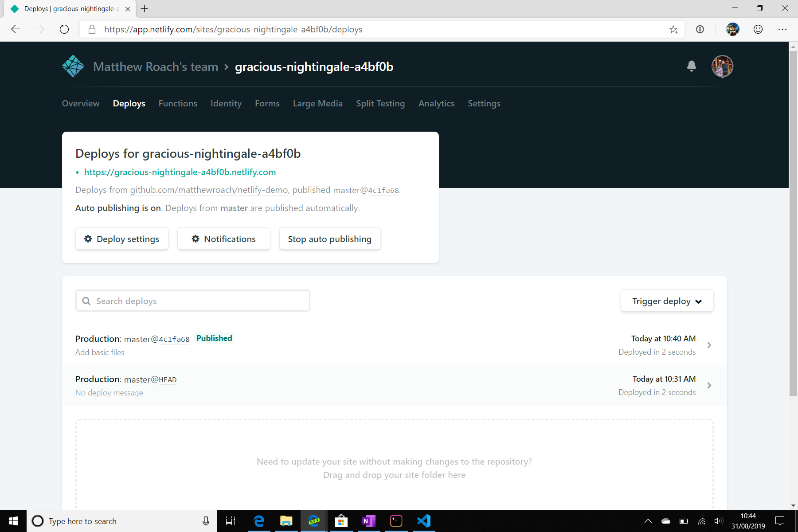The width and height of the screenshot is (798, 532).
Task: Open the user avatar menu
Action: 722,66
